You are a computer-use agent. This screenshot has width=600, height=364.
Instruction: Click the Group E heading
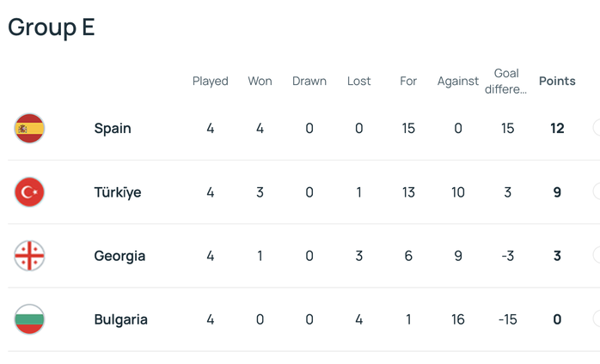(52, 27)
